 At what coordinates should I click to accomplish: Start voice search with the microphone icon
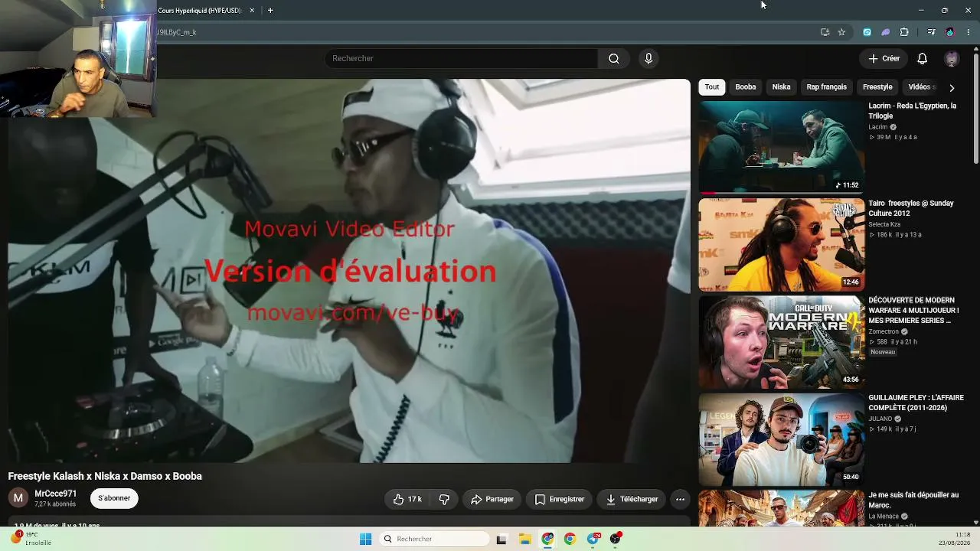coord(648,59)
